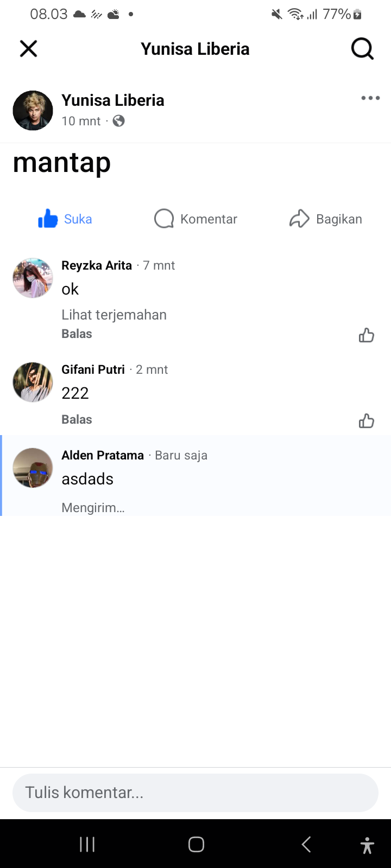Open search with the magnifier icon
Image resolution: width=391 pixels, height=868 pixels.
362,49
